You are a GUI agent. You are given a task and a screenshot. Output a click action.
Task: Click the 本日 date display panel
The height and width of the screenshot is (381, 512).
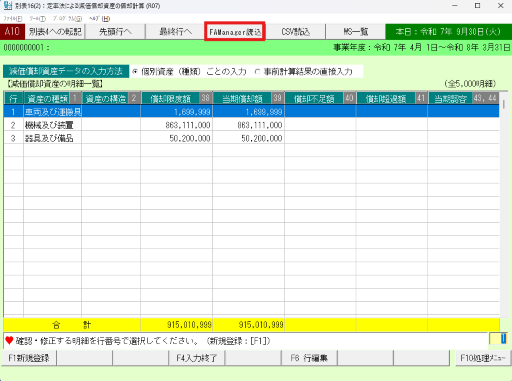pyautogui.click(x=448, y=32)
